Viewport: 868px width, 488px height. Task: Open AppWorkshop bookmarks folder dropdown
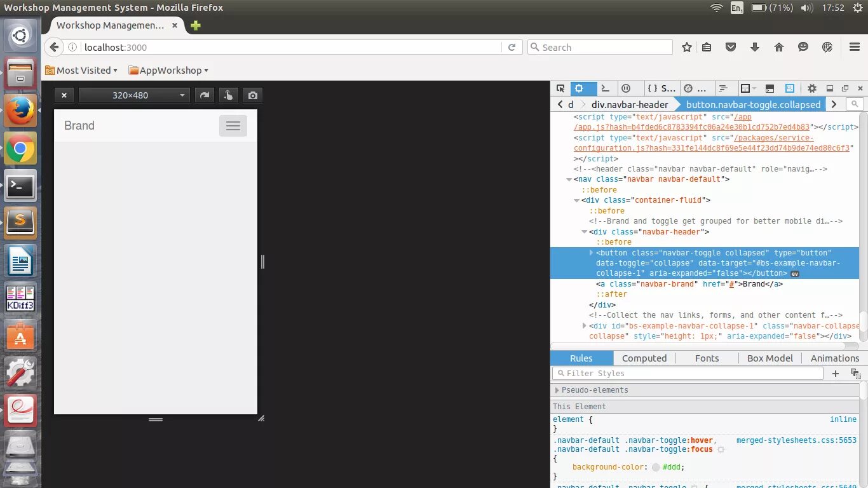tap(168, 71)
